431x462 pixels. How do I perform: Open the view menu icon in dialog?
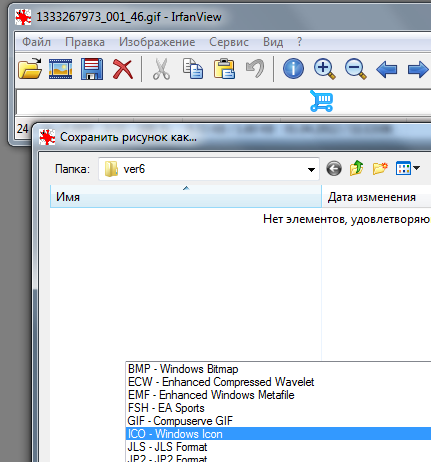(407, 168)
